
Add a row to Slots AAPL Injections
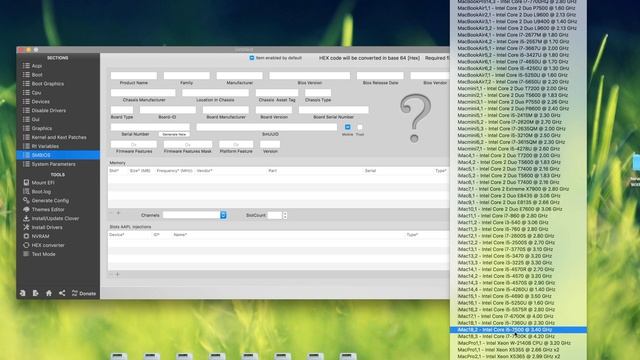point(118,274)
